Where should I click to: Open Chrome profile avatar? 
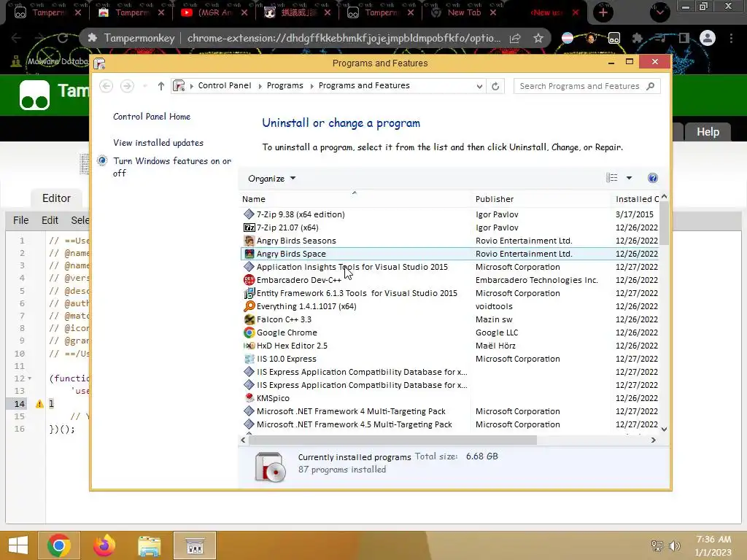pyautogui.click(x=708, y=38)
